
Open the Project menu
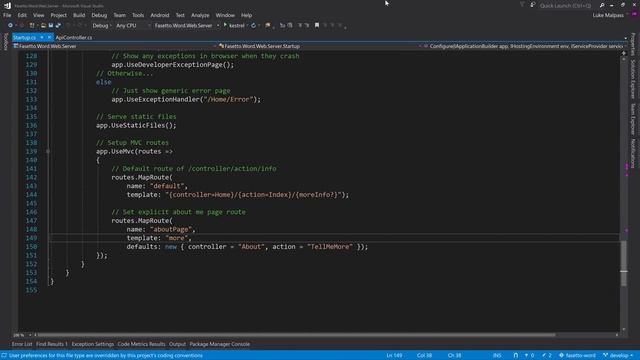tap(58, 15)
